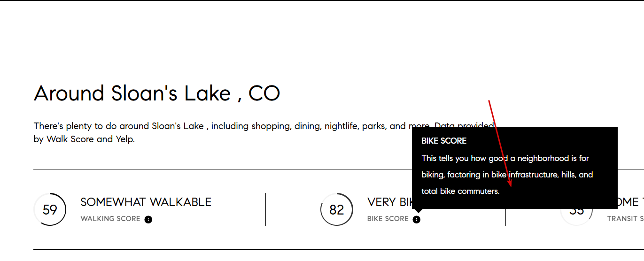Click the 'total bike commuters' tooltip line
Image resolution: width=644 pixels, height=261 pixels.
click(460, 191)
